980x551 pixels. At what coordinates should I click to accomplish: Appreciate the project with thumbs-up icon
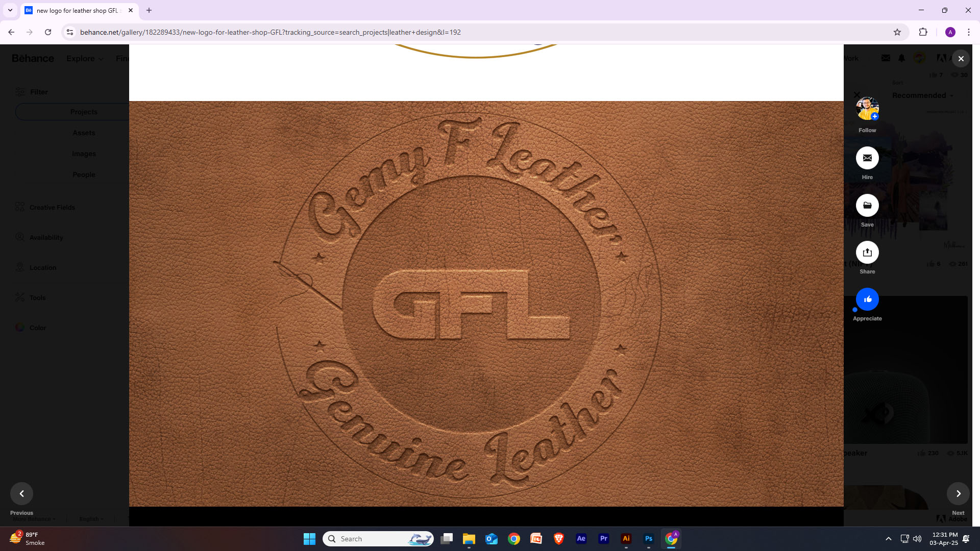[867, 299]
